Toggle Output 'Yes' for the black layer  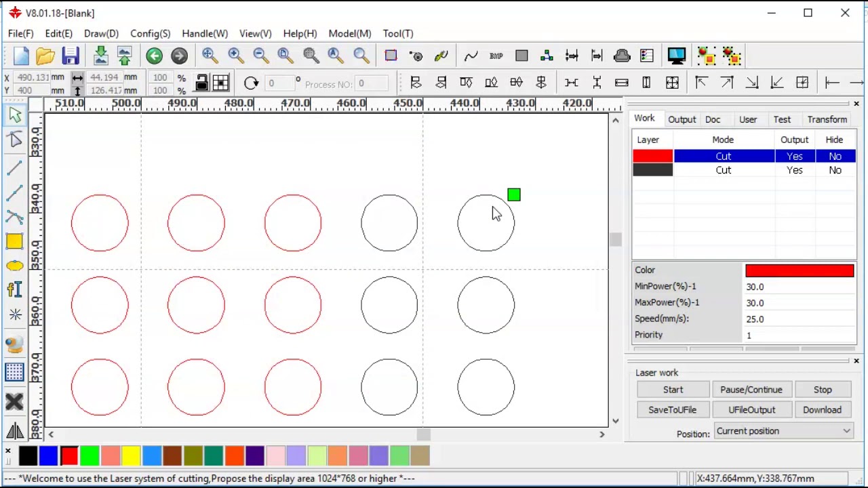(x=795, y=170)
